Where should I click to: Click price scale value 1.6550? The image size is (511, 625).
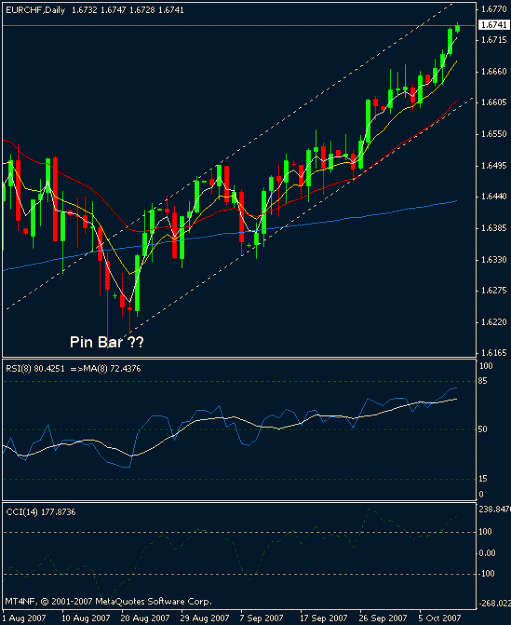[494, 134]
